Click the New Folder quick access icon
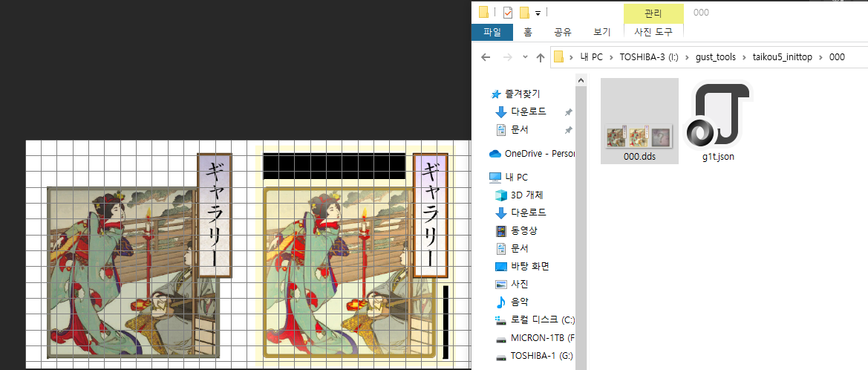This screenshot has height=370, width=868. pos(524,12)
